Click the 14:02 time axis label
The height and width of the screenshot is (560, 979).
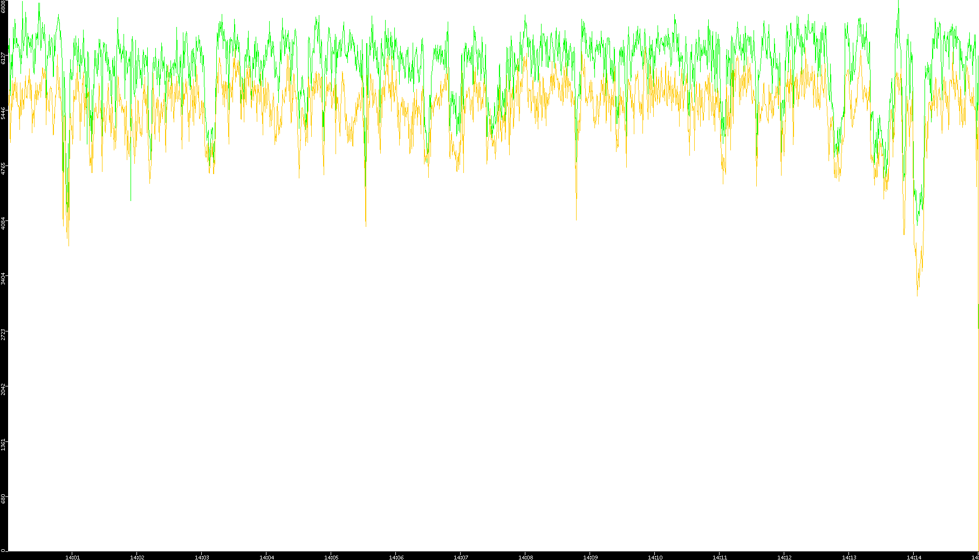(x=137, y=557)
